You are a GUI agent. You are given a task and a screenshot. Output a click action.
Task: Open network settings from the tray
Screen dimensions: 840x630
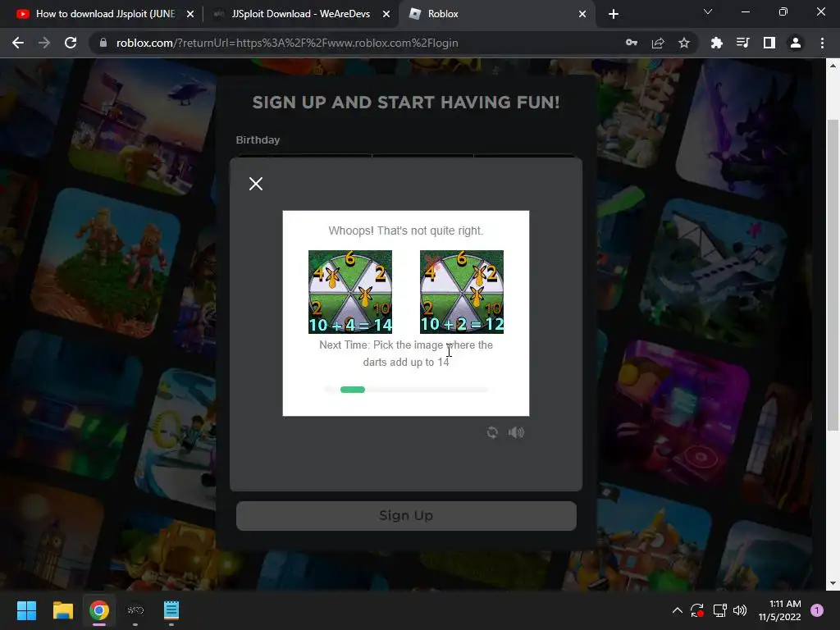click(719, 610)
